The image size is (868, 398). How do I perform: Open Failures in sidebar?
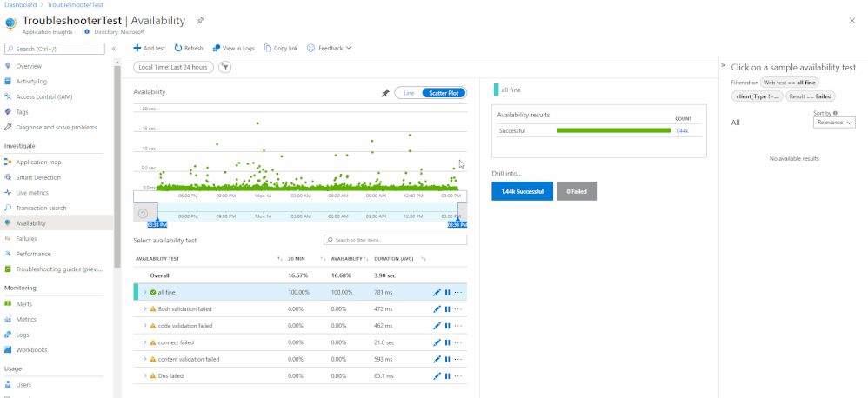click(x=27, y=239)
